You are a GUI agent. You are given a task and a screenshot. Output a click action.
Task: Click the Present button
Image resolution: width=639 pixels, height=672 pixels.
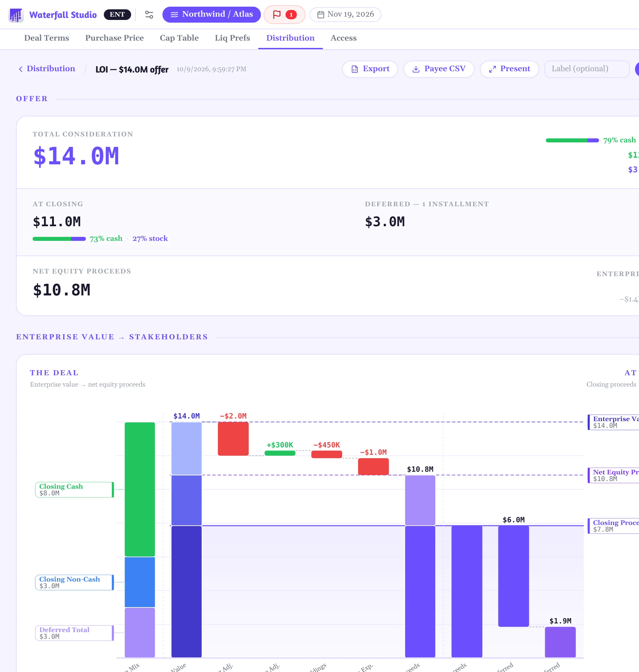pos(509,69)
